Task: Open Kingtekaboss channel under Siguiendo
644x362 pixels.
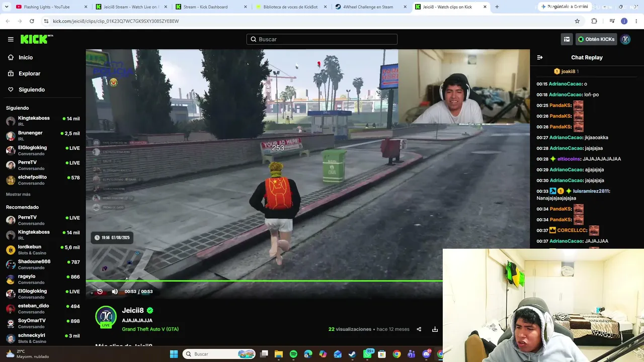Action: click(x=43, y=121)
